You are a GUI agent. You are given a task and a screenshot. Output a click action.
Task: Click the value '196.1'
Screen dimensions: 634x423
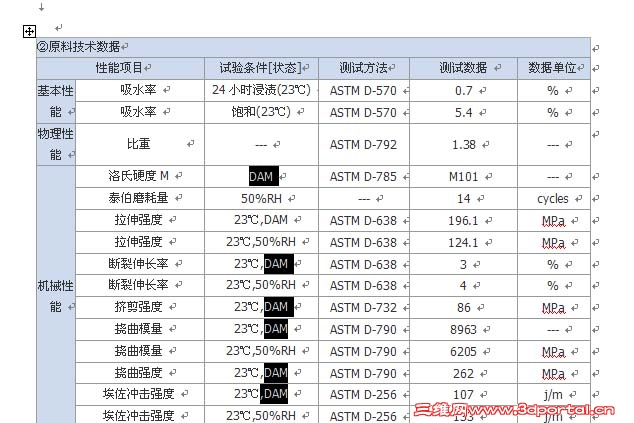(x=463, y=221)
